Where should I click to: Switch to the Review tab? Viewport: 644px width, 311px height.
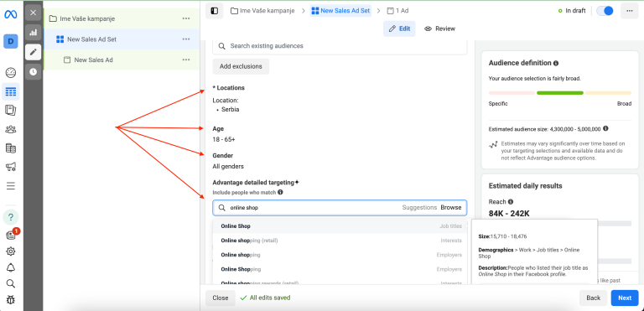440,29
